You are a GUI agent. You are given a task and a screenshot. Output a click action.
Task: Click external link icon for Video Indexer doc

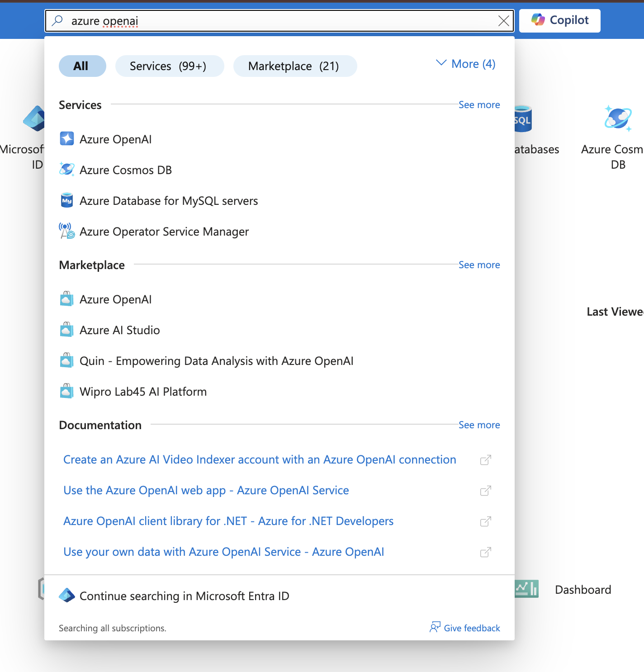(485, 460)
